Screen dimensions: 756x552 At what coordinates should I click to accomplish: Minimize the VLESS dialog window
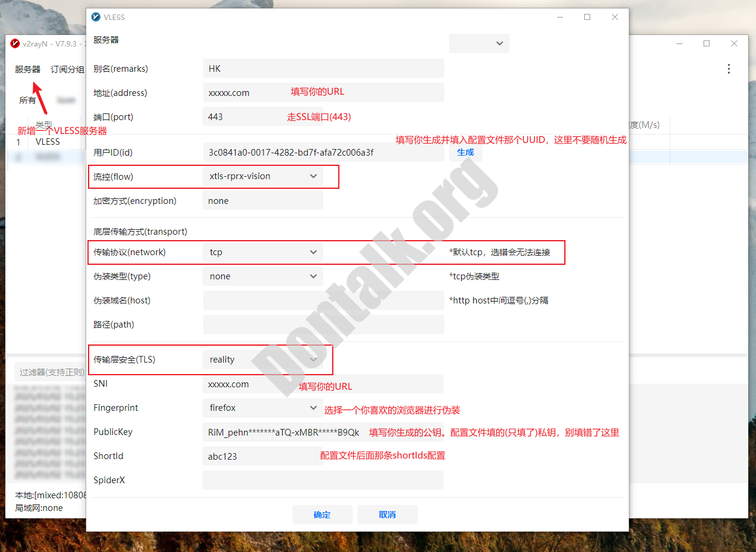point(559,17)
